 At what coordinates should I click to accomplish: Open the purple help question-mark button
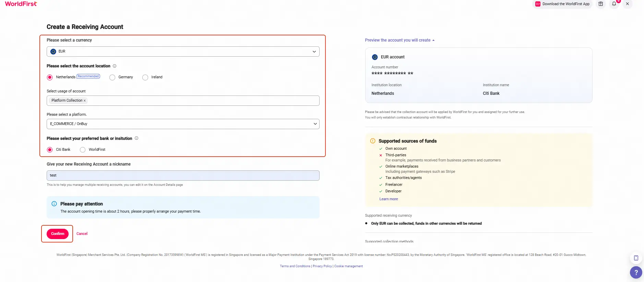point(636,272)
